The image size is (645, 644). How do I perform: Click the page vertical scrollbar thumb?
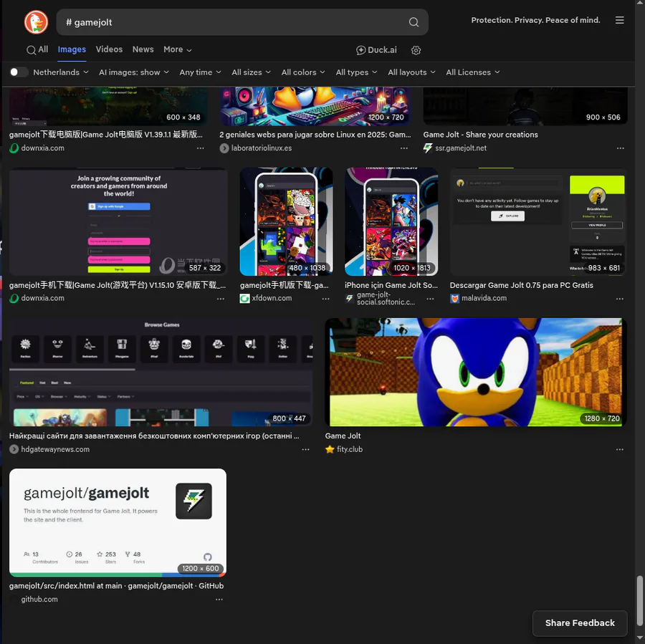(x=639, y=600)
